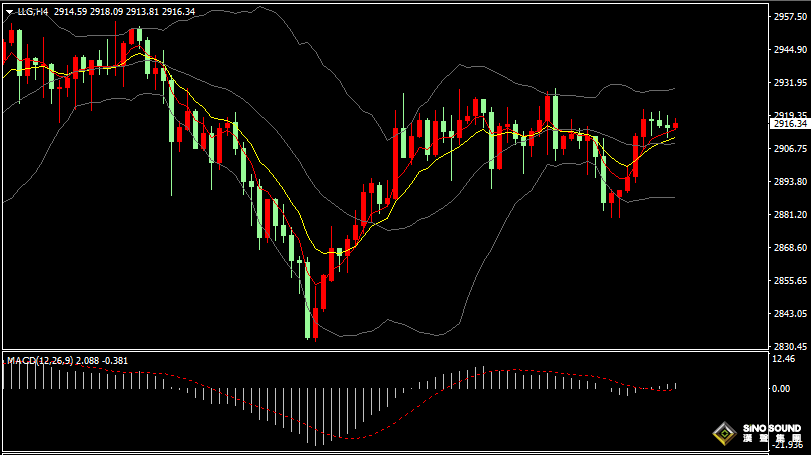Click the 2944.90 price axis label
The image size is (811, 455).
click(x=790, y=50)
